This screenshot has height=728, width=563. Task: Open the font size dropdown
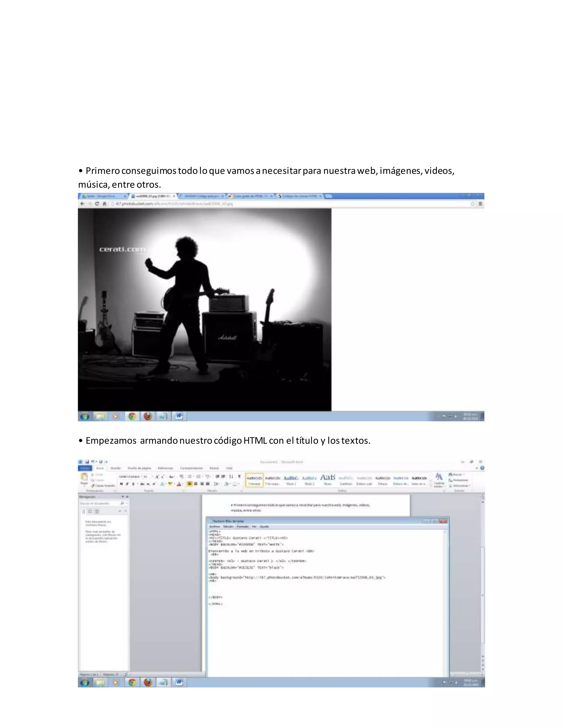152,477
